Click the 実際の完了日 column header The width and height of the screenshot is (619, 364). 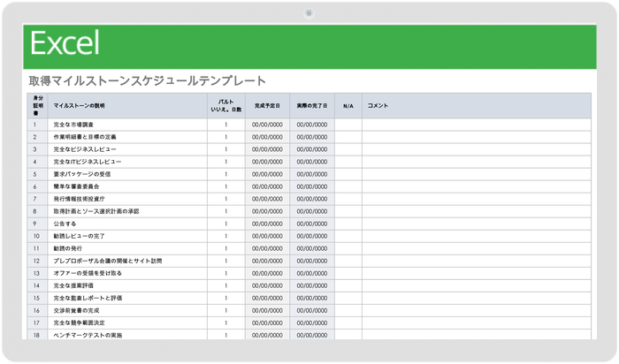coord(312,106)
